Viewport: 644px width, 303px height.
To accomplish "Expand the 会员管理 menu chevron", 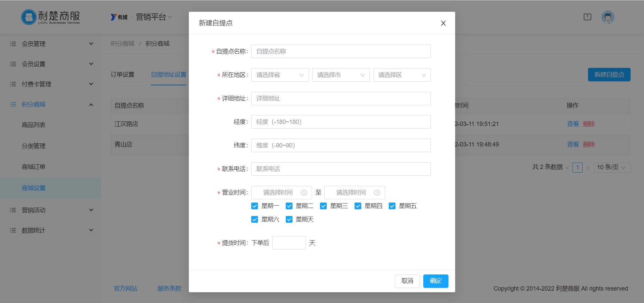I will tap(91, 44).
